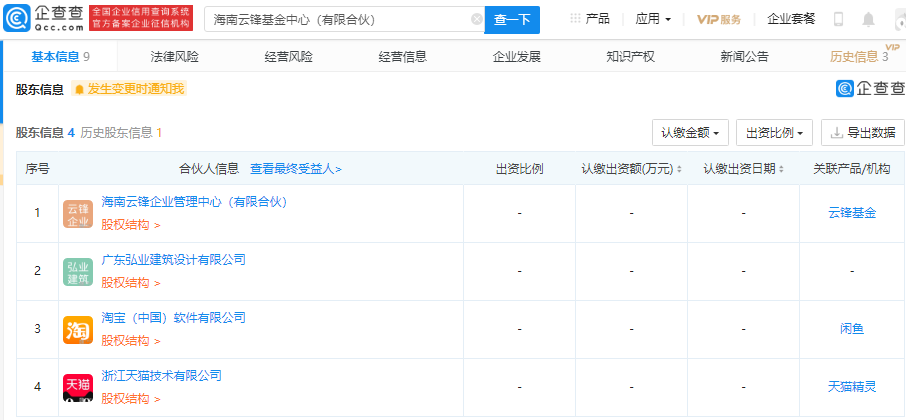The width and height of the screenshot is (906, 420).
Task: Open the grid icon 产品 menu
Action: [589, 18]
